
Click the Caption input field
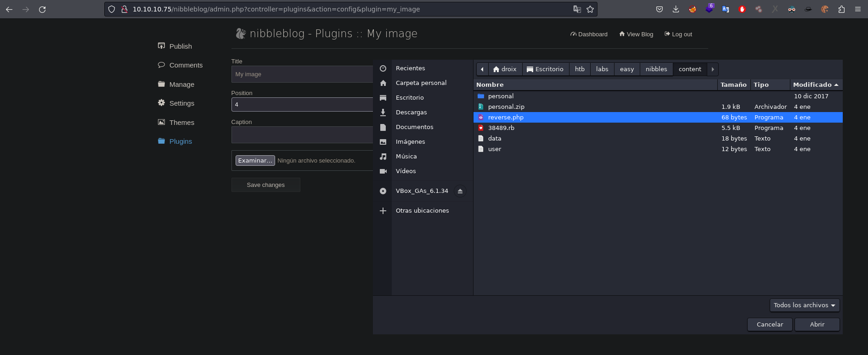click(x=302, y=135)
